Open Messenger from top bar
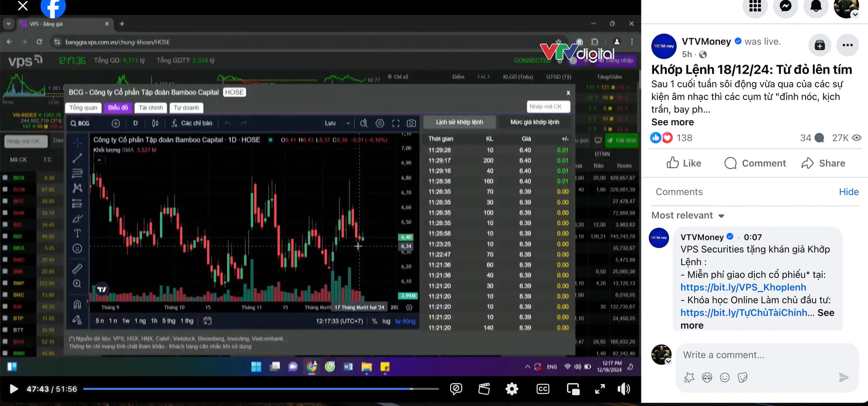Viewport: 868px width, 406px height. tap(786, 6)
